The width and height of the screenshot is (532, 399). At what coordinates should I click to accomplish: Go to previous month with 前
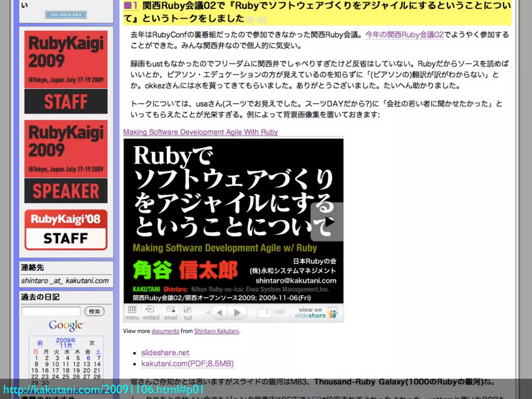pyautogui.click(x=40, y=343)
